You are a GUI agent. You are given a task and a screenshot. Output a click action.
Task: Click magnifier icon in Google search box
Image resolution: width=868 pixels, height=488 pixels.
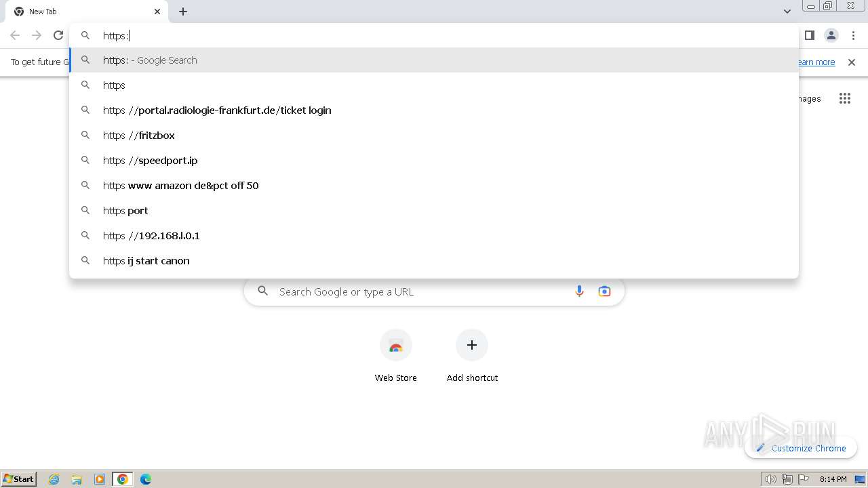[x=263, y=291]
